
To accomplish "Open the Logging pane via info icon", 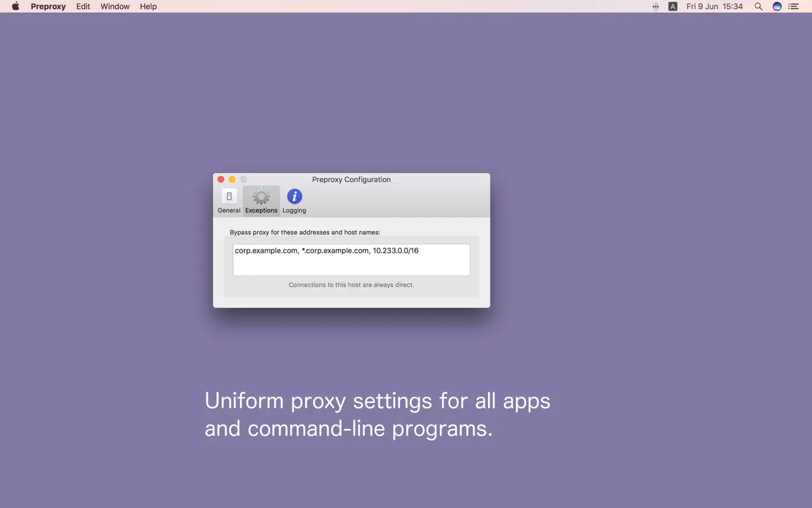I will coord(294,197).
